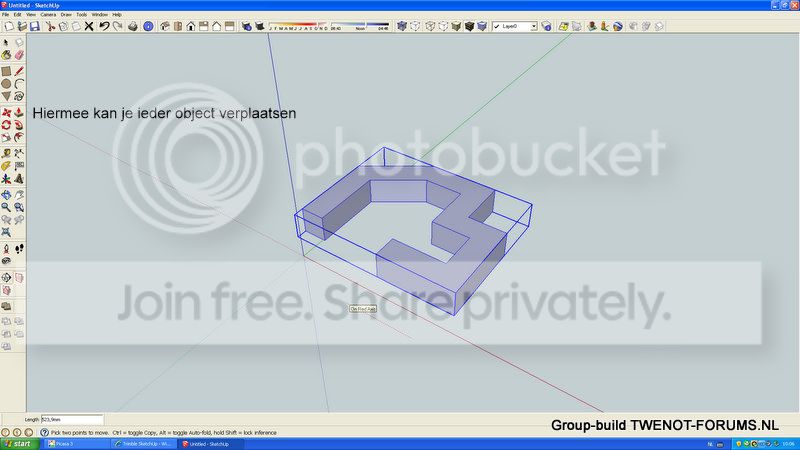Enable X-ray face style
Screen dimensions: 800x450
point(402,26)
